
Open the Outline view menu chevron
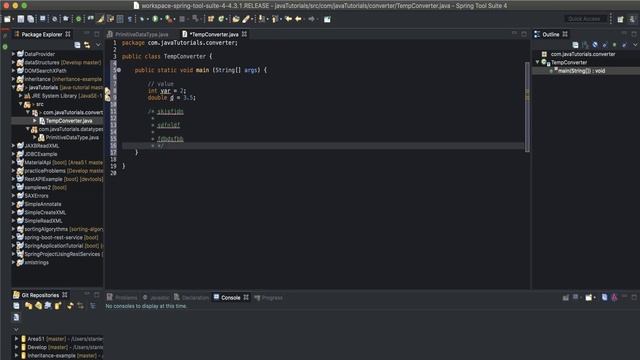635,45
